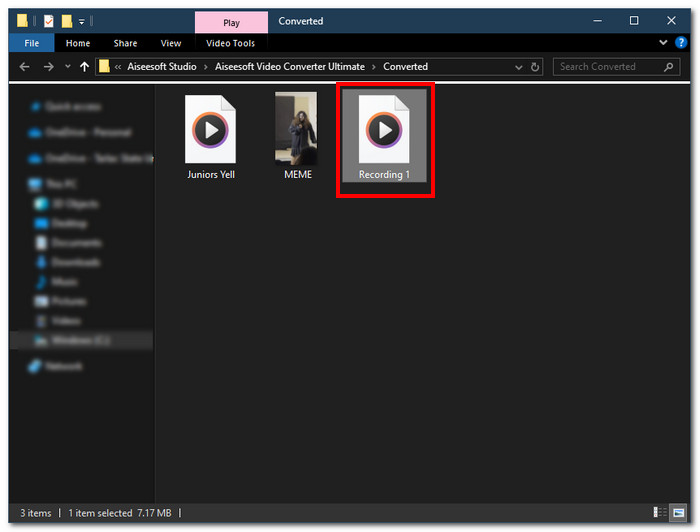Select the MEME video thumbnail

296,129
